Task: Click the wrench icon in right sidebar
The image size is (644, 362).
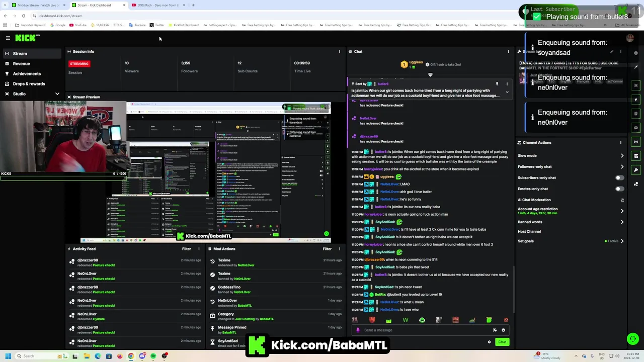Action: point(636,170)
